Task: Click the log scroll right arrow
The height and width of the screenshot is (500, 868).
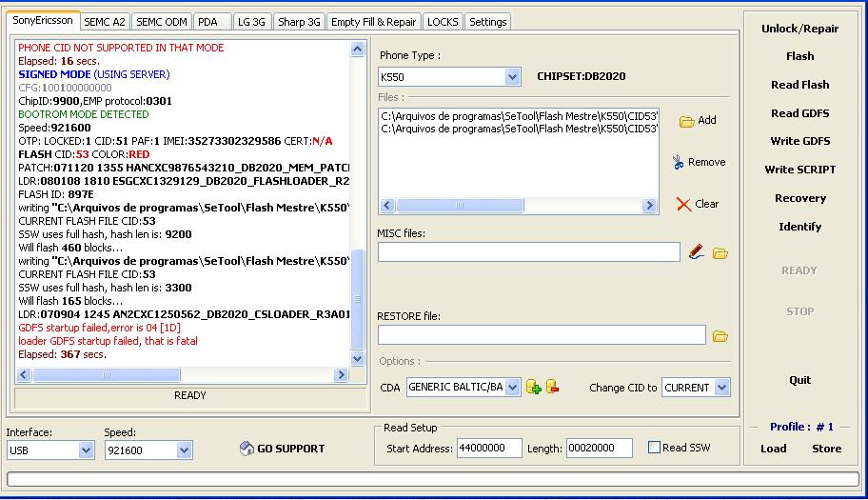Action: 341,375
